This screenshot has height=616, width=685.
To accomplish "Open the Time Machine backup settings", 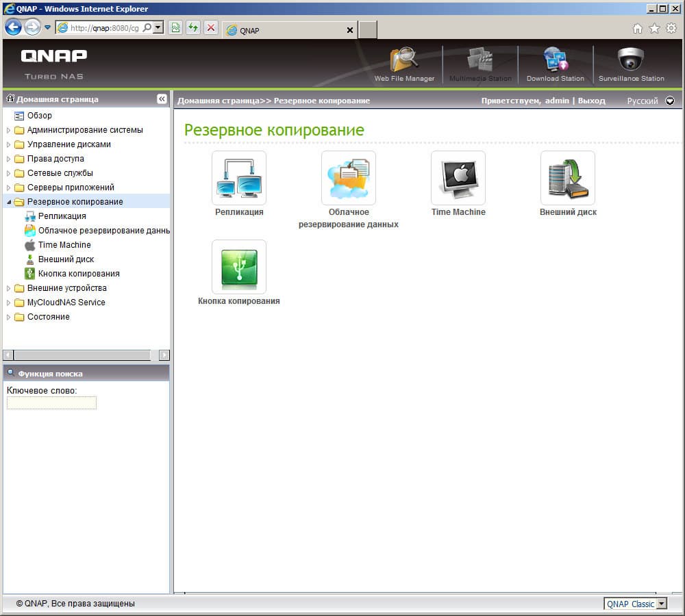I will [458, 178].
